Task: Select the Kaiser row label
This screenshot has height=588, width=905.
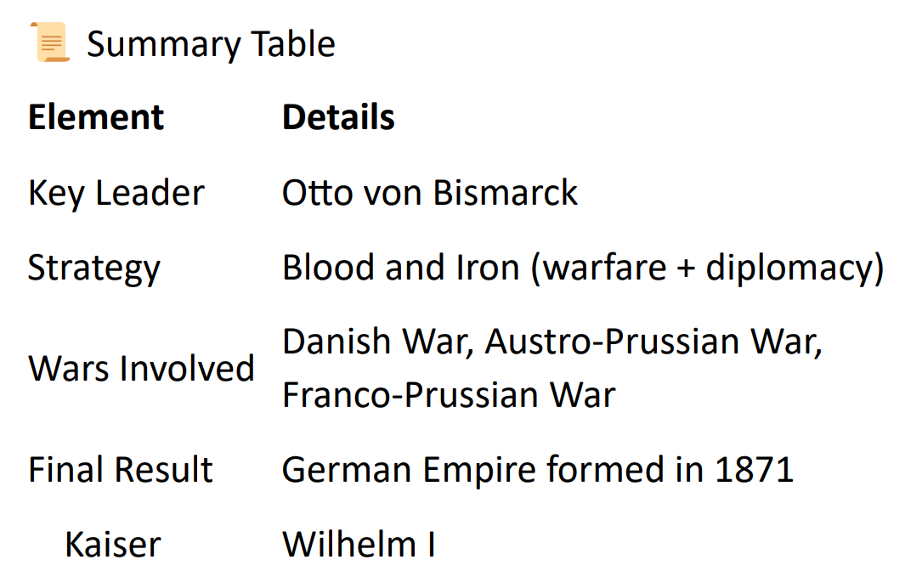Action: pyautogui.click(x=112, y=545)
